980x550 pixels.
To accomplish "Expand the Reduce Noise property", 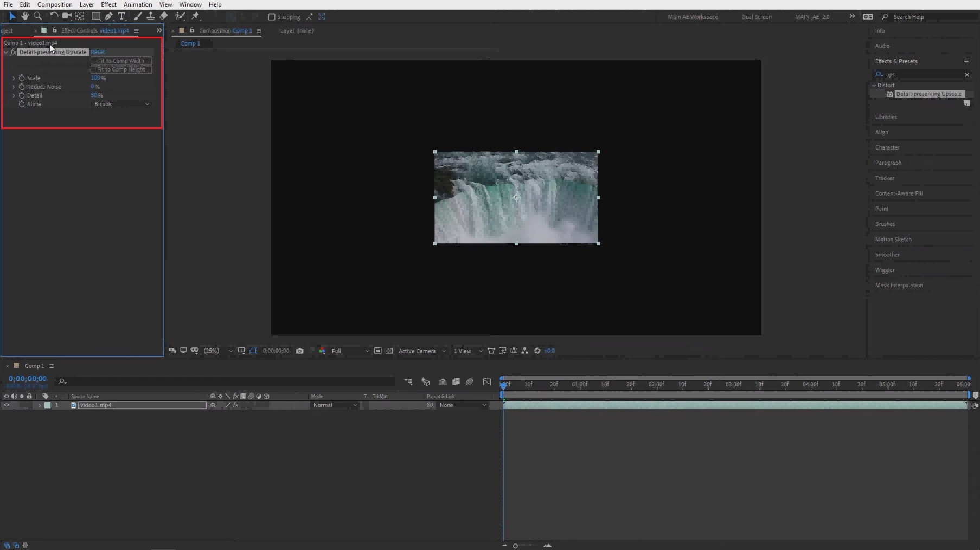I will (14, 87).
